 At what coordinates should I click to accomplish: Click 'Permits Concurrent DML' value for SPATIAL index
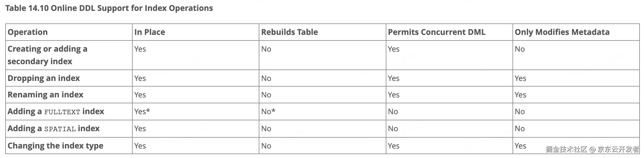click(393, 129)
